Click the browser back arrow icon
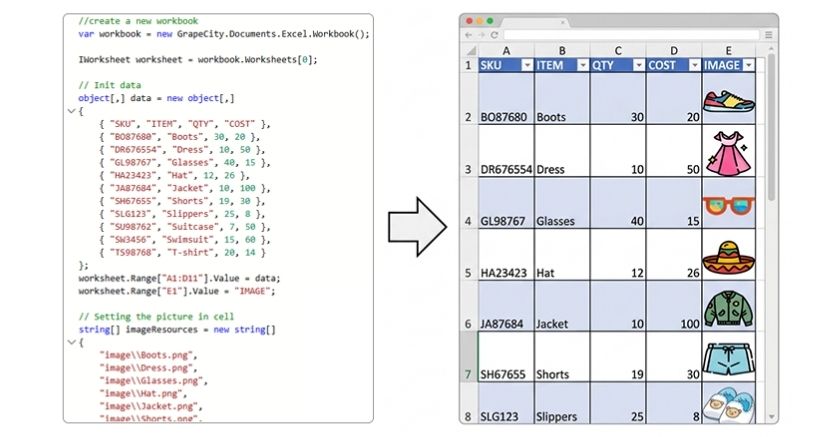 469,35
